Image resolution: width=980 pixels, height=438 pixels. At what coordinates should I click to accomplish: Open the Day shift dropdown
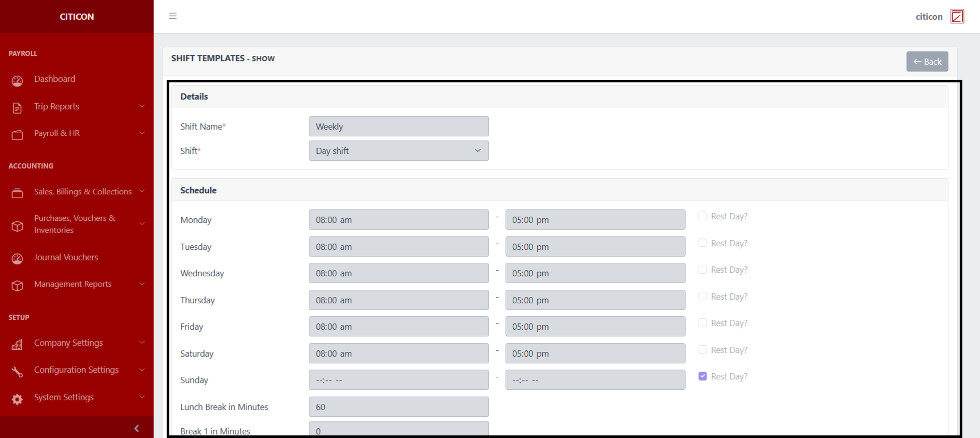(x=399, y=151)
